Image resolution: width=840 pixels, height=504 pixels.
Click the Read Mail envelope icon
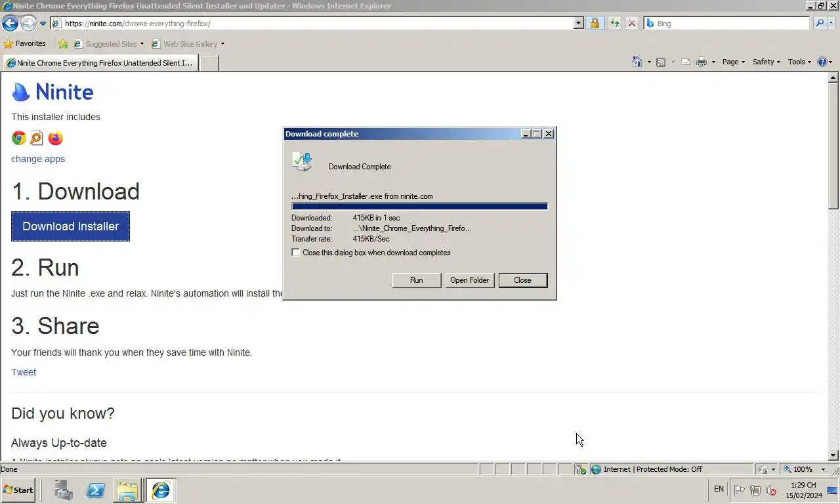click(686, 62)
